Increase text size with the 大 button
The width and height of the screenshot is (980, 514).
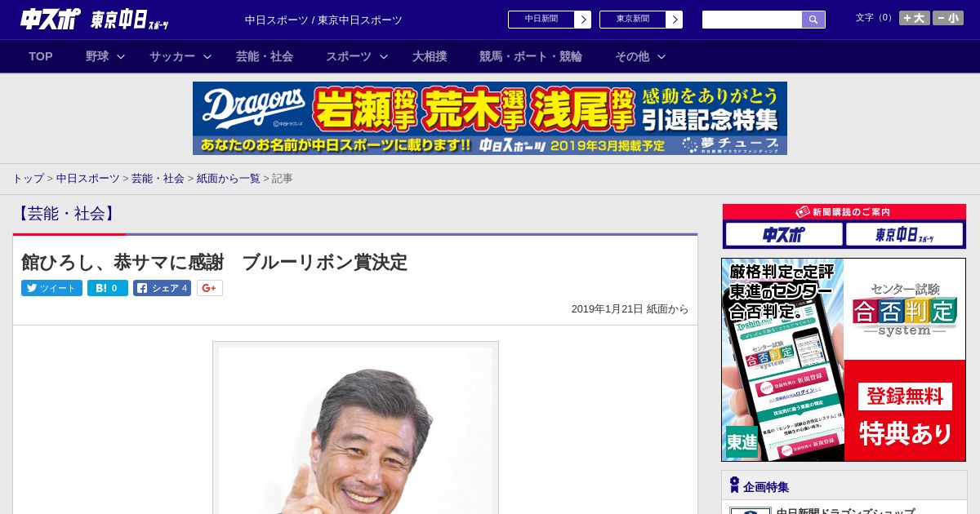pos(915,18)
